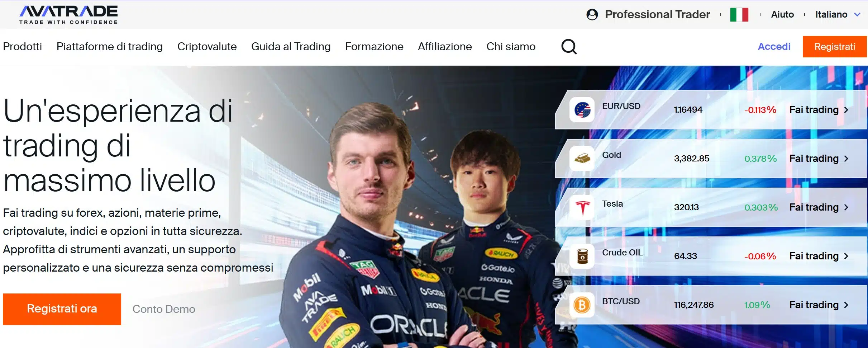This screenshot has height=348, width=868.
Task: Open the Piattaforme di trading menu
Action: [110, 47]
